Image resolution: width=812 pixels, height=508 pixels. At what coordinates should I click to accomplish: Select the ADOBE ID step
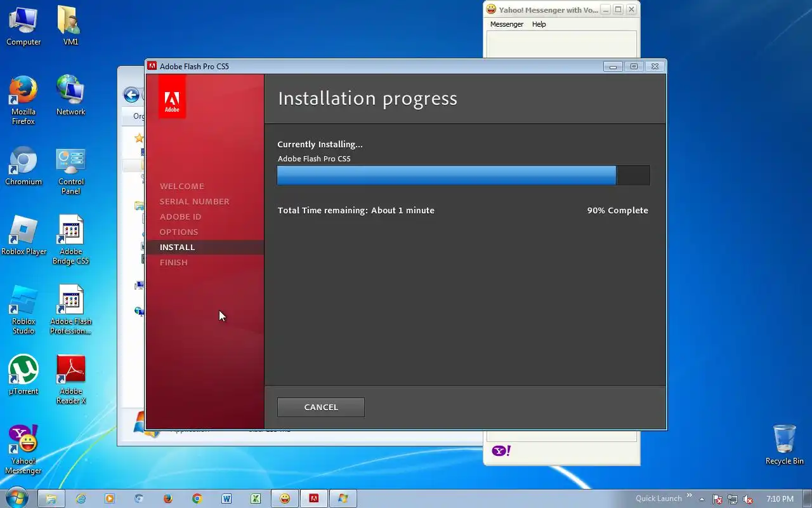181,217
